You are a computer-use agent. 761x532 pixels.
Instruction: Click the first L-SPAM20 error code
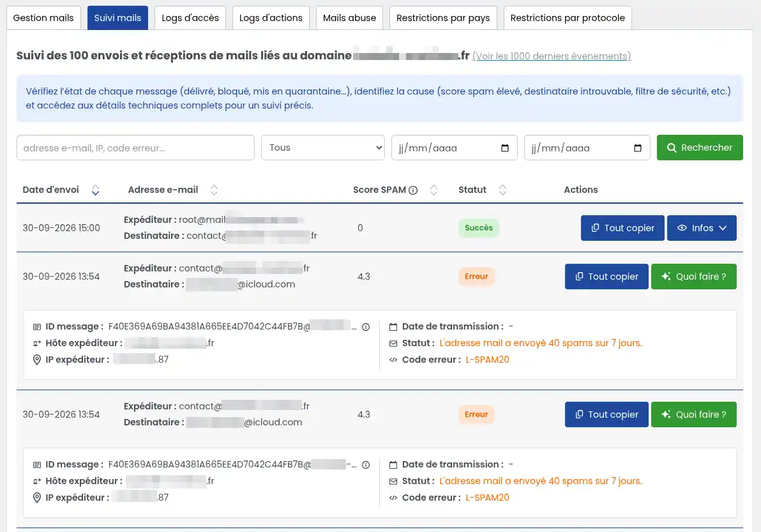coord(487,360)
